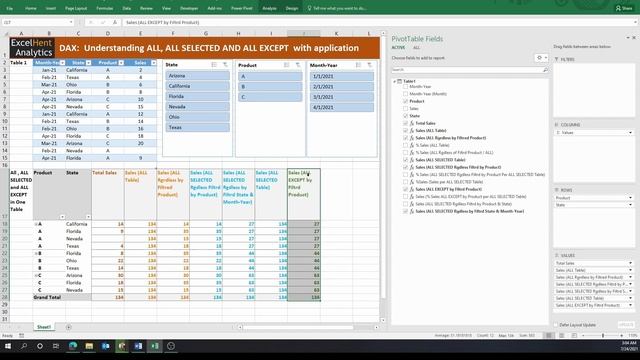Zoom in with the plus icon
Image resolution: width=640 pixels, height=360 pixels.
[622, 335]
